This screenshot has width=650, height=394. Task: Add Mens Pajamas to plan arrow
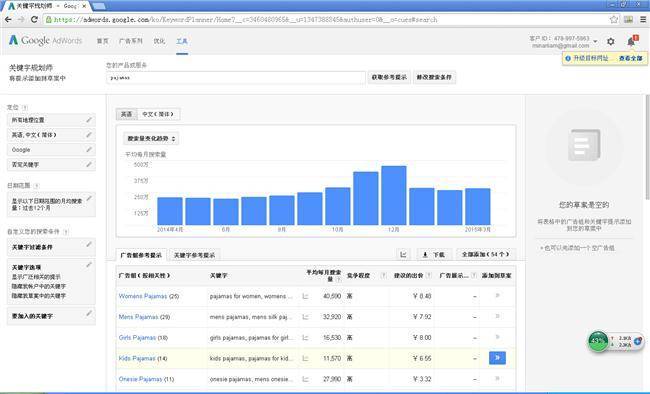(497, 316)
